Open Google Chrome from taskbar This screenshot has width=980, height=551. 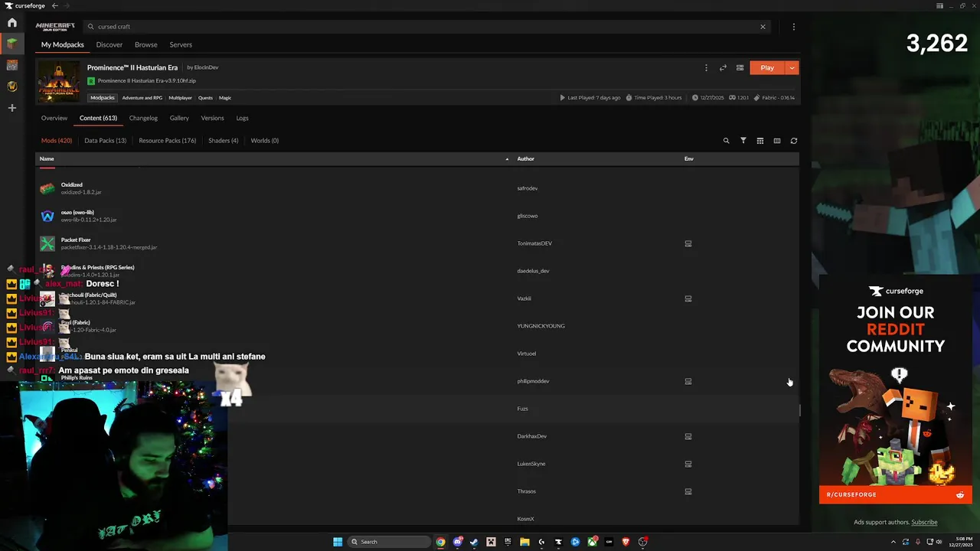(x=440, y=542)
